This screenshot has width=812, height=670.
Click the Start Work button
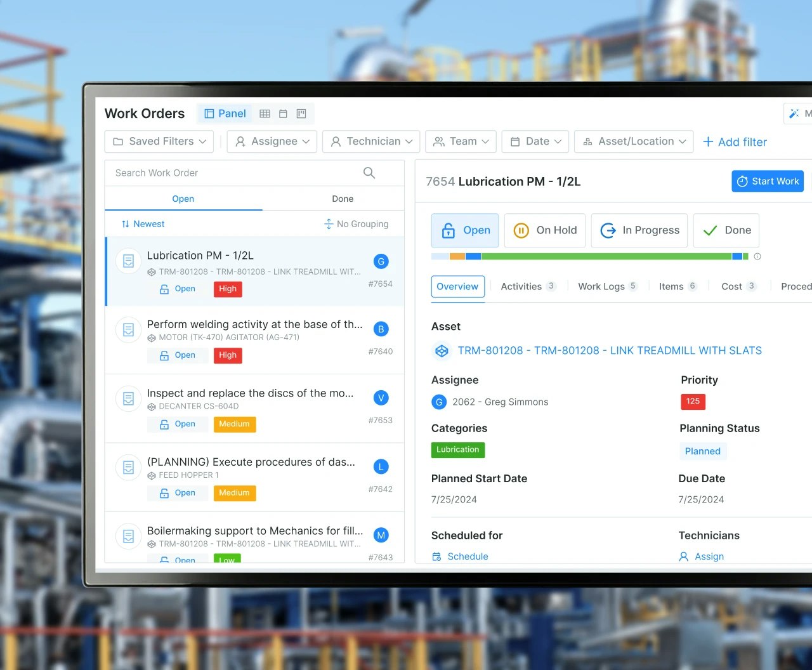pyautogui.click(x=768, y=181)
